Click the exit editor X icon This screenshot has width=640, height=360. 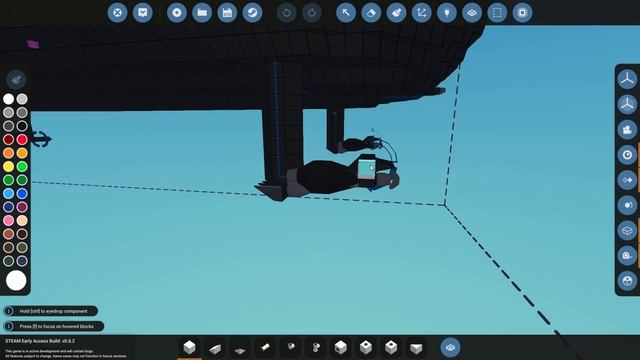coord(117,13)
